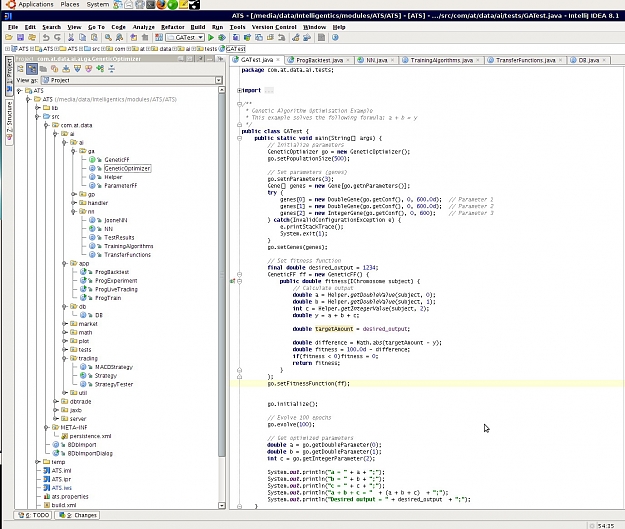Toggle the gray folder option in Project toolbar
The height and width of the screenshot is (529, 625).
coord(43,69)
